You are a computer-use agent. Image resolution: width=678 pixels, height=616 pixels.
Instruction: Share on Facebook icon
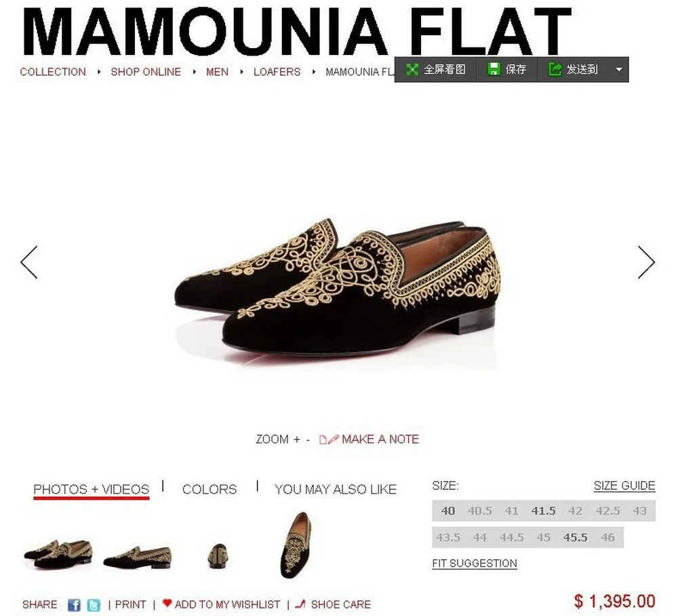click(75, 604)
